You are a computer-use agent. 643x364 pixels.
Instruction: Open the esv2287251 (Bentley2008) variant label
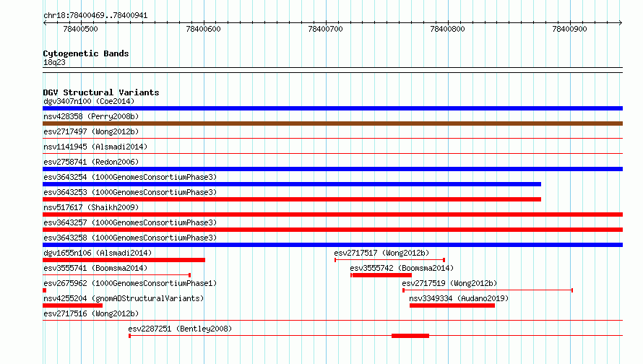[180, 329]
